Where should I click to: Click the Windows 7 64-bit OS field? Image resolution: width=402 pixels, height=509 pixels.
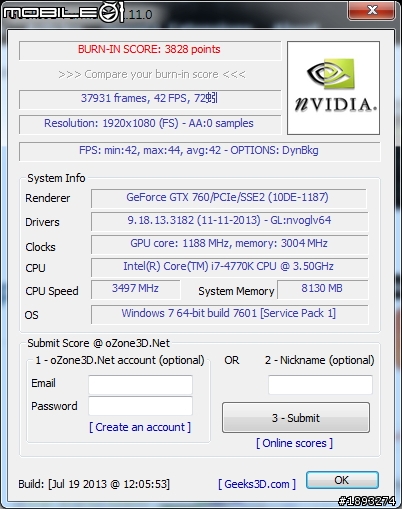pos(229,314)
